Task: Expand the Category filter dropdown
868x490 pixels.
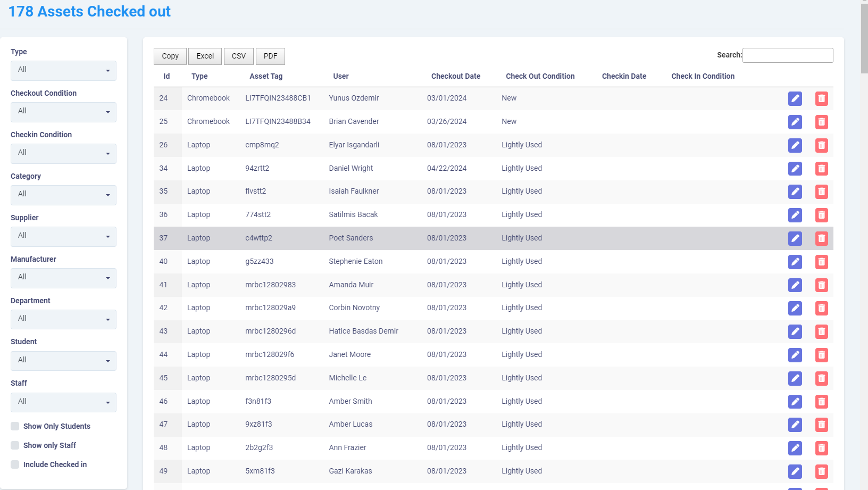Action: point(63,195)
